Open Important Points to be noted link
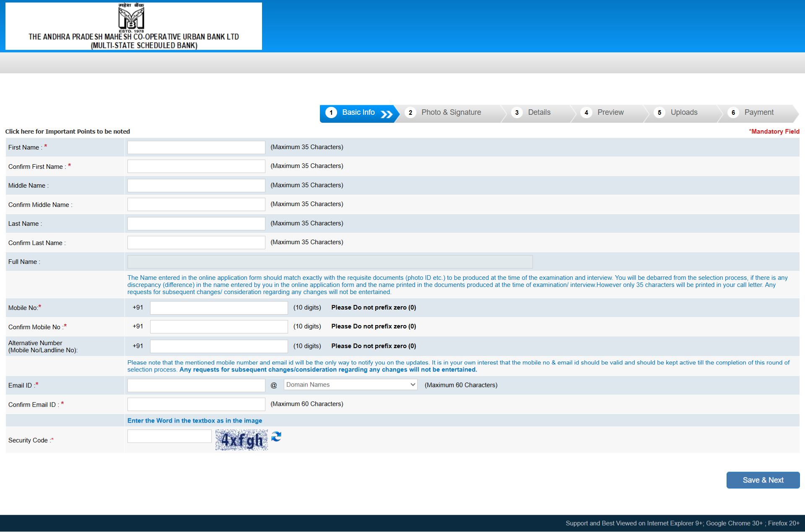The height and width of the screenshot is (532, 805). click(68, 132)
